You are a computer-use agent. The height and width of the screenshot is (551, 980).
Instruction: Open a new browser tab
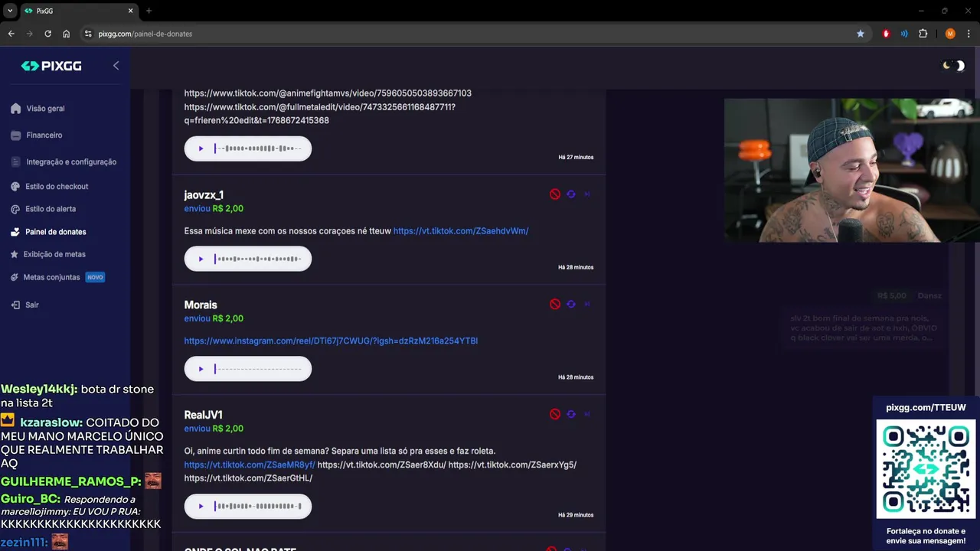(149, 11)
